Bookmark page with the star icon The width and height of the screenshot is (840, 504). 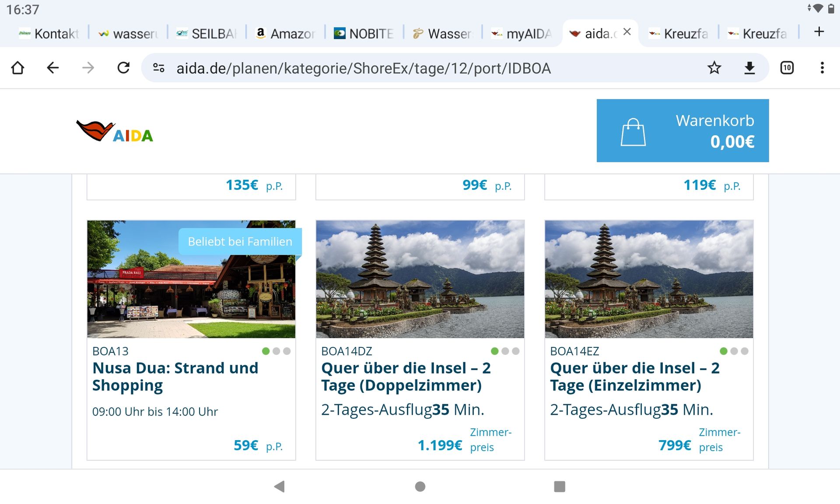714,68
